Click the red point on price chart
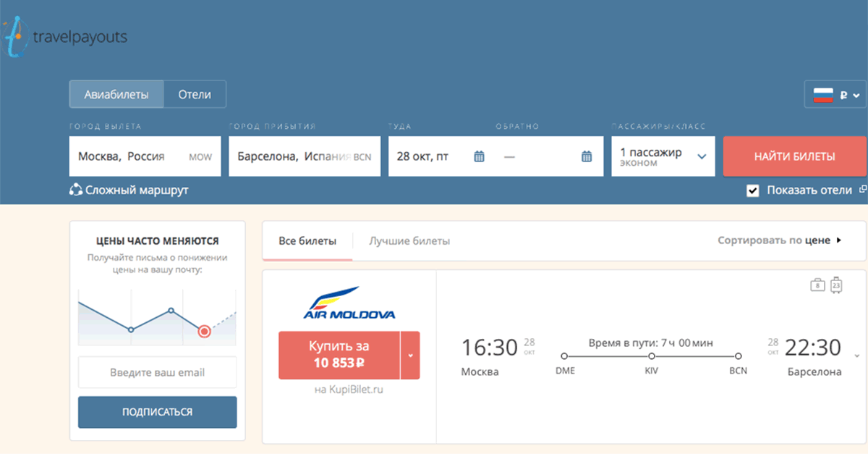Viewport: 868px width, 454px height. [x=204, y=331]
